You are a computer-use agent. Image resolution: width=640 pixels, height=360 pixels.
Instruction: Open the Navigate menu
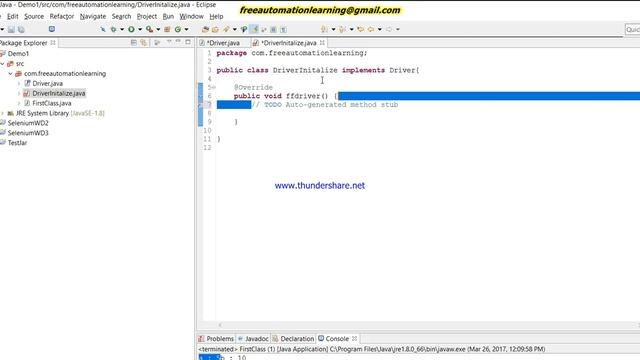coord(93,16)
